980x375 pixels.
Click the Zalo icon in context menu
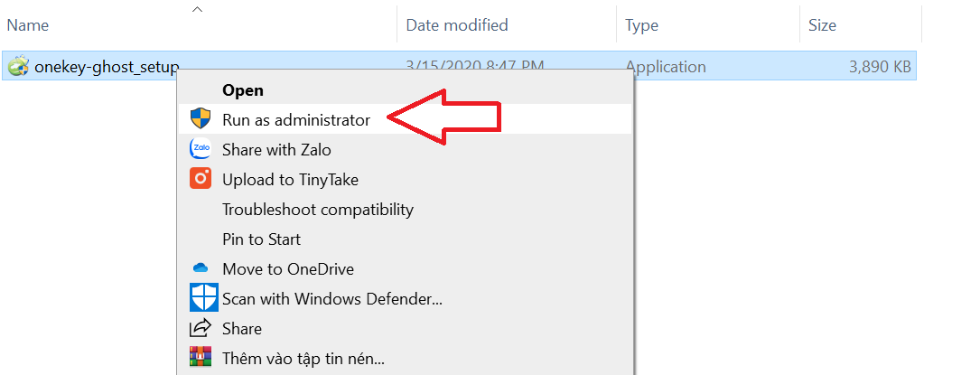(201, 149)
